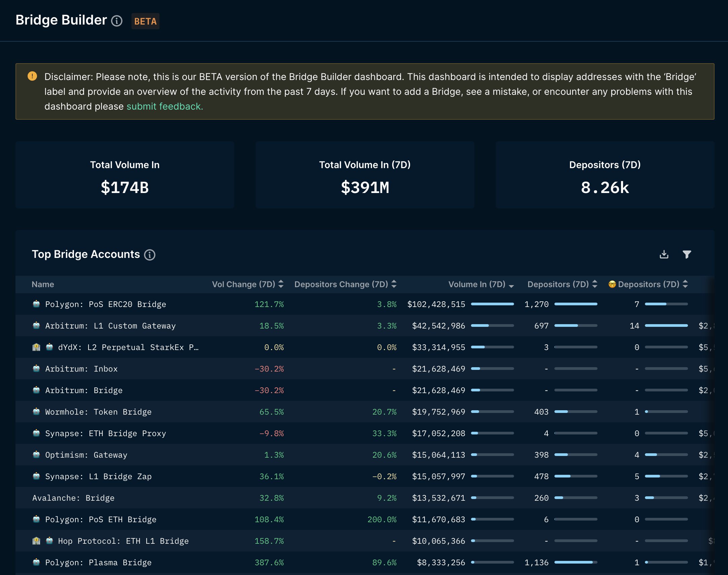728x575 pixels.
Task: Open Optimism: Gateway account
Action: click(86, 455)
